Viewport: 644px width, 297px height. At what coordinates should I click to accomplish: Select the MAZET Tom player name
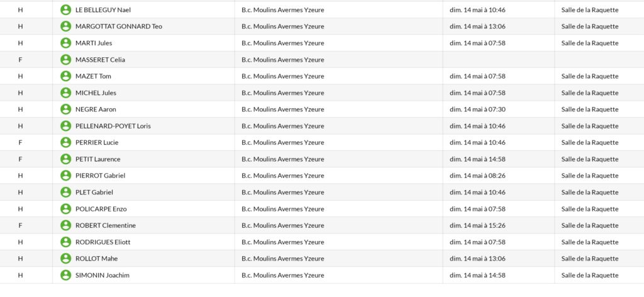click(93, 76)
